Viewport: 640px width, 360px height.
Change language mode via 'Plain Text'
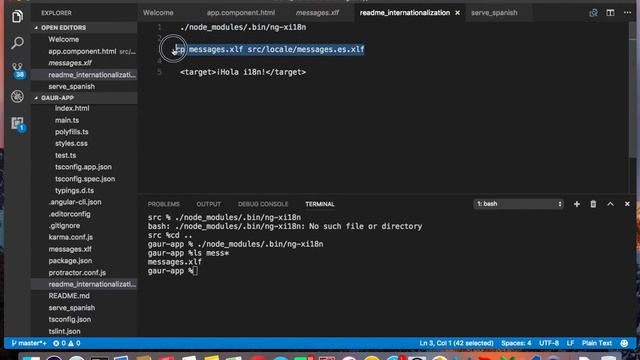[597, 343]
